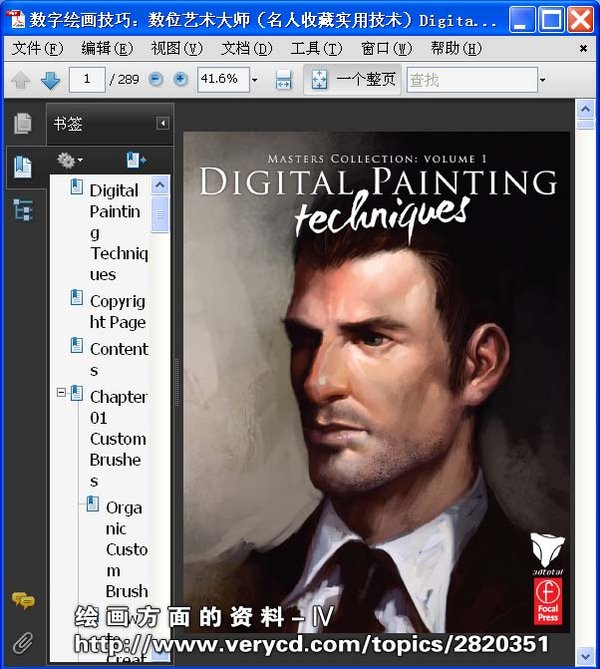
Task: Open the 文件(F) menu
Action: [x=38, y=48]
